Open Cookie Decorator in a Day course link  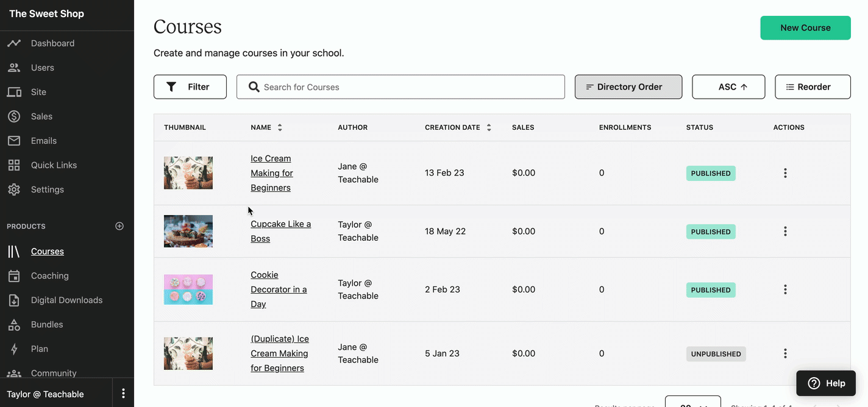point(279,289)
